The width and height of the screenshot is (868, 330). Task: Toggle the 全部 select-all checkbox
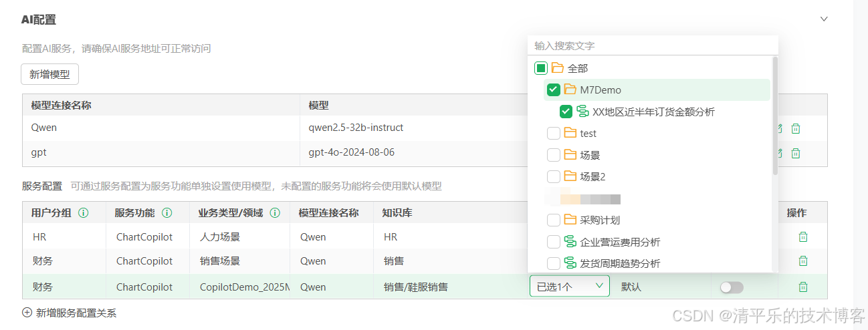541,68
